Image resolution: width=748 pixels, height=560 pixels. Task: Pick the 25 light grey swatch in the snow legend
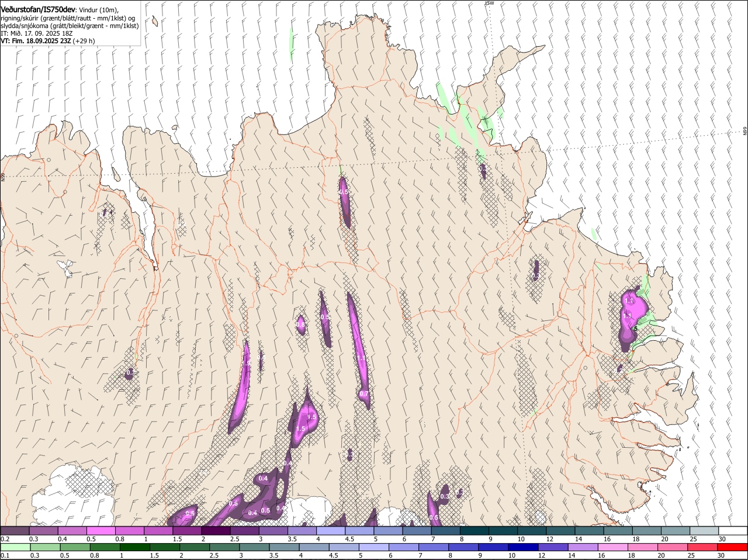click(x=705, y=530)
